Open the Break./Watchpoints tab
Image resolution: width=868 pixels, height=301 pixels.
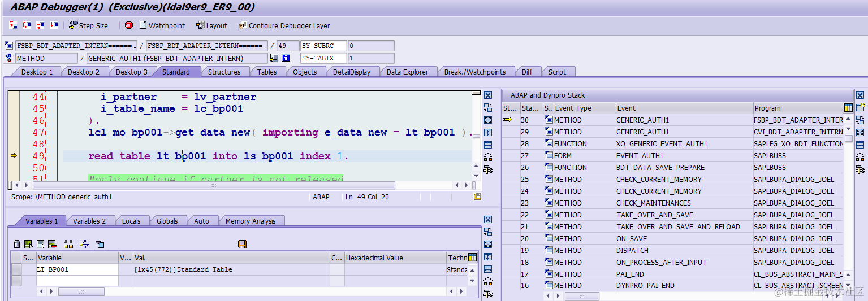click(475, 72)
